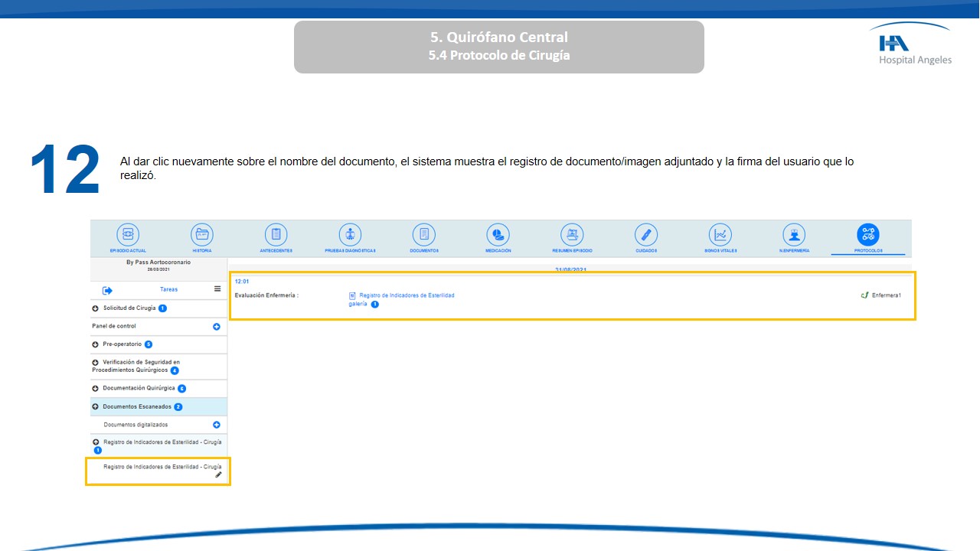Click the plus button for Panel de control

click(x=217, y=327)
